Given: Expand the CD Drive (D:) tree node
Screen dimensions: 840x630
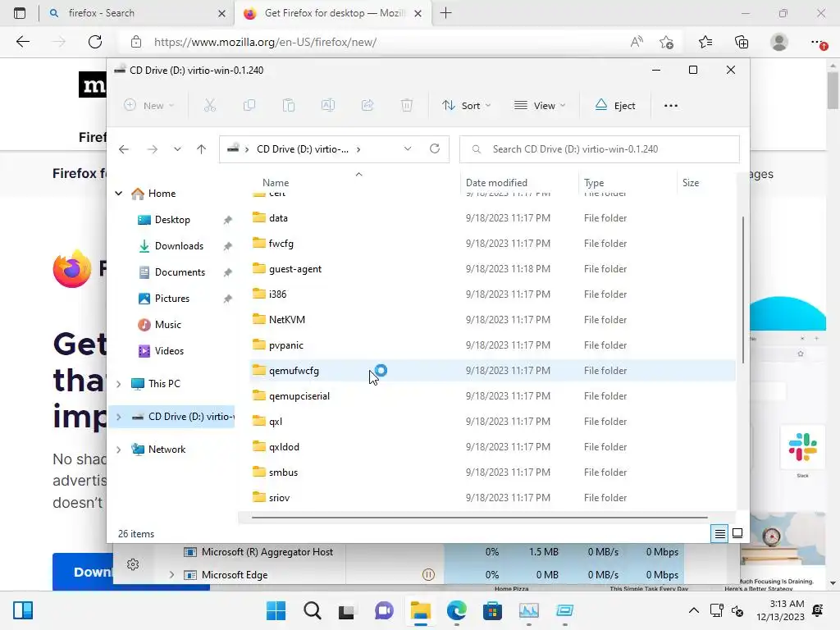Looking at the screenshot, I should point(118,417).
